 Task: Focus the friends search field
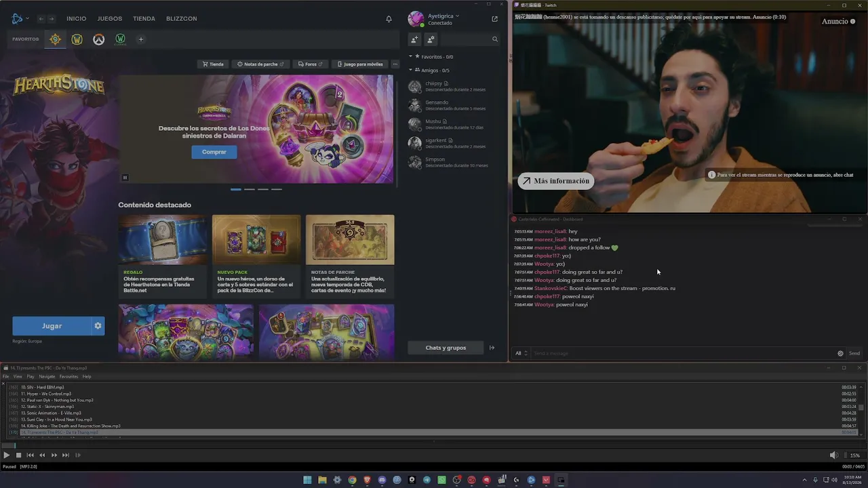click(469, 39)
